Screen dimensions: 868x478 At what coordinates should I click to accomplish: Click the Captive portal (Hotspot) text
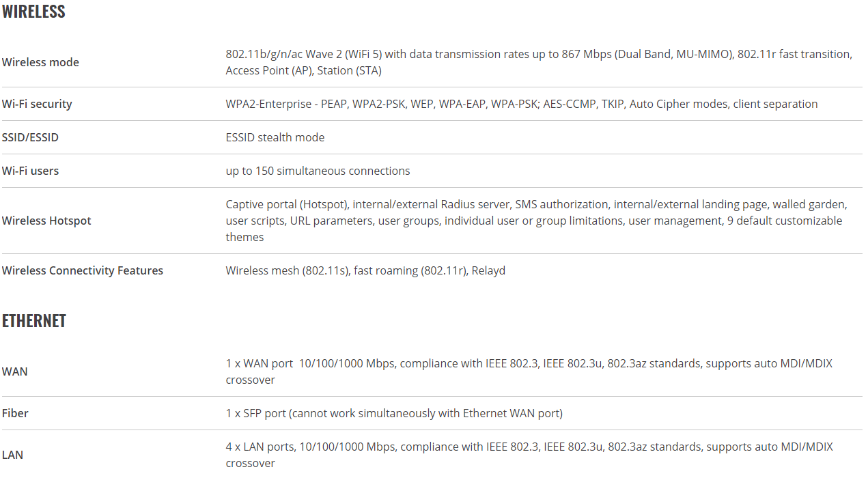[x=288, y=204]
